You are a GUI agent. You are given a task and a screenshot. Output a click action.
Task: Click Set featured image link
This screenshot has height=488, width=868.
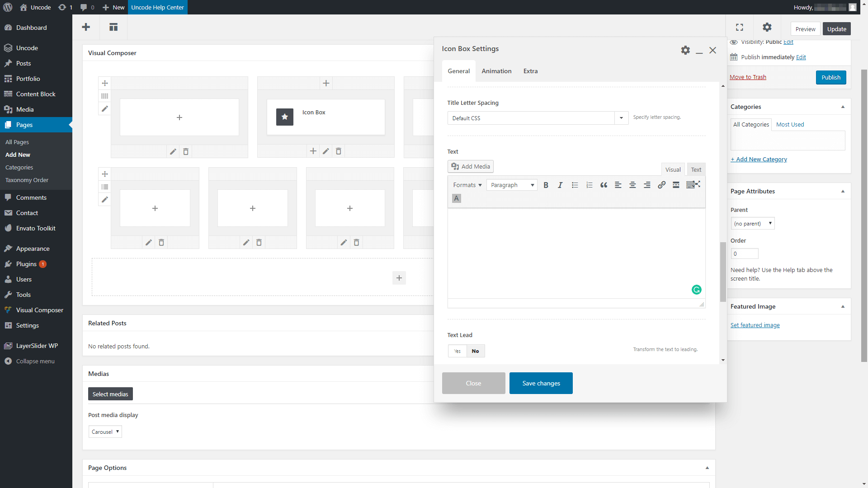tap(755, 325)
